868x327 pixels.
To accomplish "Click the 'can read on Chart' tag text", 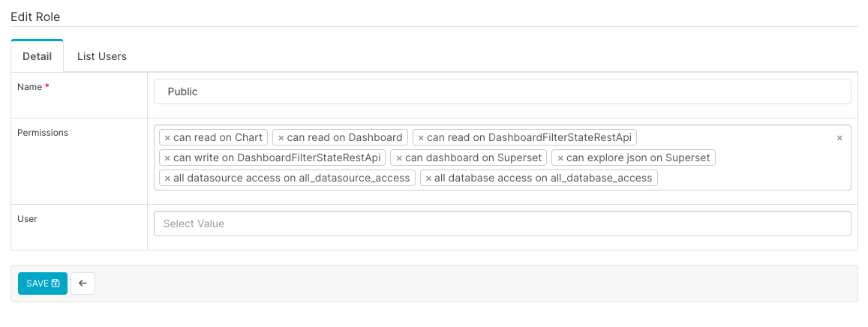I will [x=218, y=138].
